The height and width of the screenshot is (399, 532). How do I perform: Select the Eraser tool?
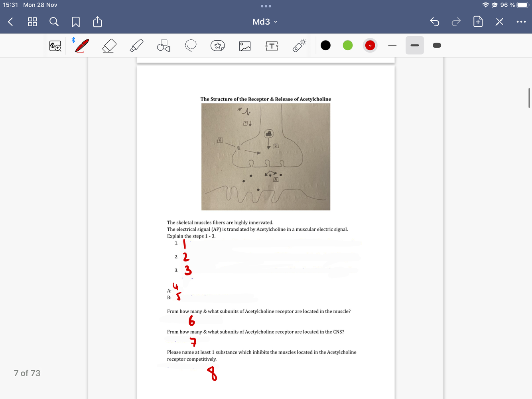coord(109,45)
